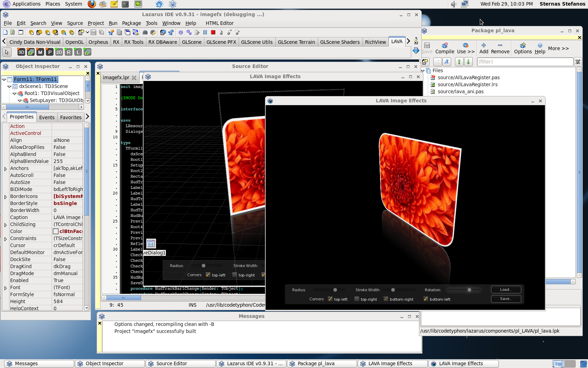Pick the M component on LAVA palette
The height and width of the screenshot is (368, 588).
(40, 52)
